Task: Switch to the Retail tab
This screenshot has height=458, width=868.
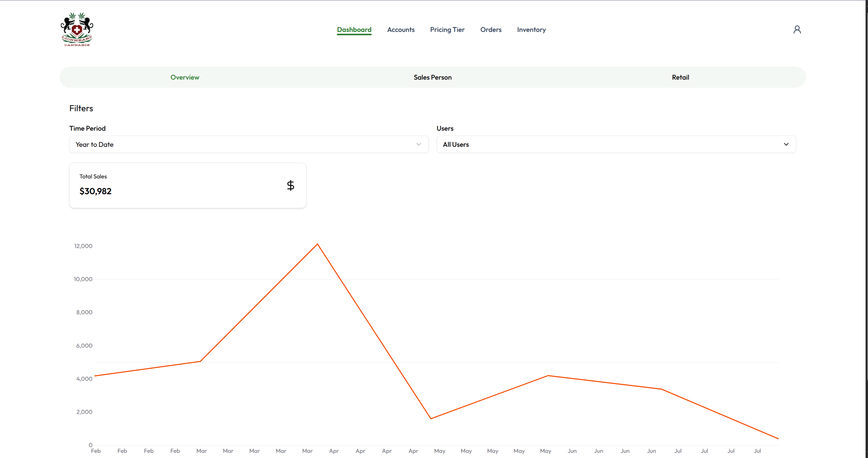Action: (680, 77)
